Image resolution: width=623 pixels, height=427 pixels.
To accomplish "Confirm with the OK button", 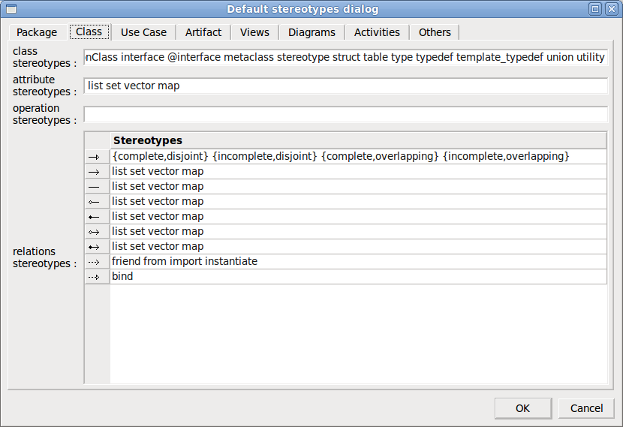I will point(522,407).
